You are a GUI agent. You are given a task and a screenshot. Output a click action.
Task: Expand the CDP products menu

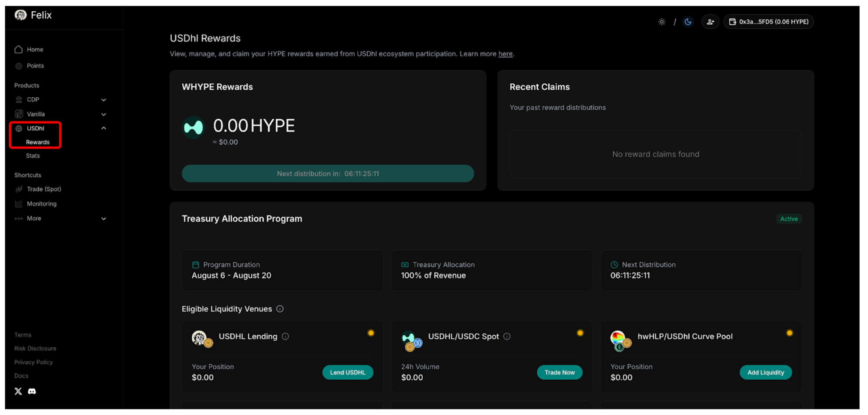tap(104, 100)
